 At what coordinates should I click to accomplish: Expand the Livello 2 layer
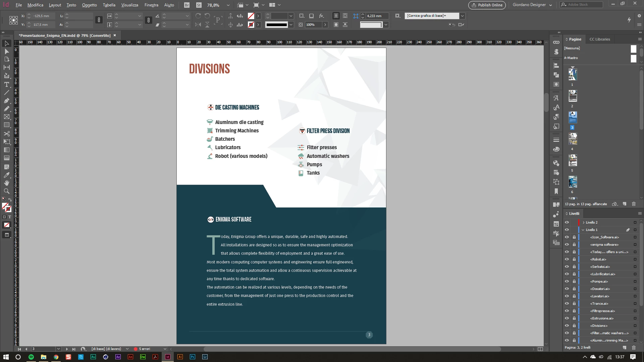[x=584, y=223]
